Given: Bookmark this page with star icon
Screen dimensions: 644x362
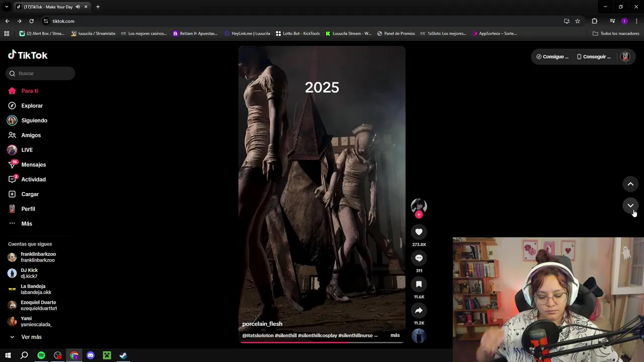Looking at the screenshot, I should [x=578, y=21].
